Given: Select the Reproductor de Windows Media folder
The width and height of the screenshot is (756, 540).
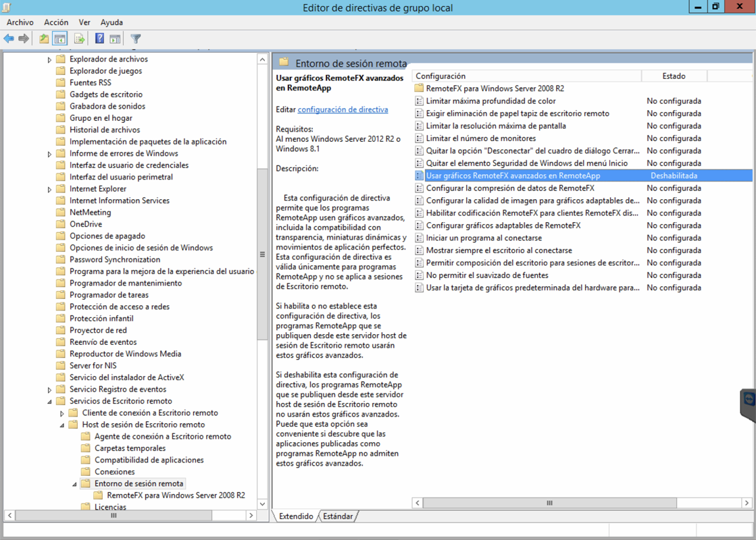Looking at the screenshot, I should (x=126, y=354).
